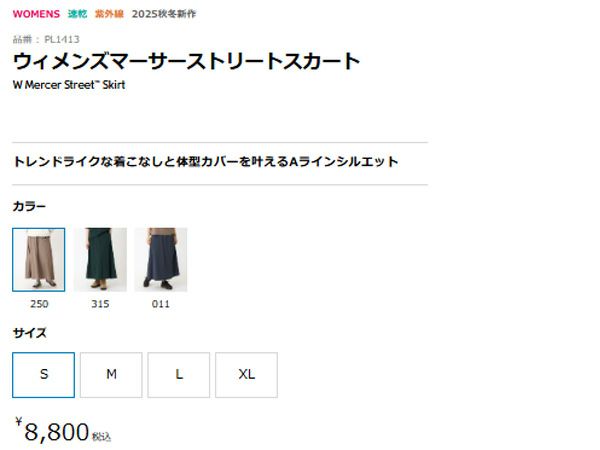Pick size L option
Viewport: 600px width, 450px height.
[x=179, y=375]
